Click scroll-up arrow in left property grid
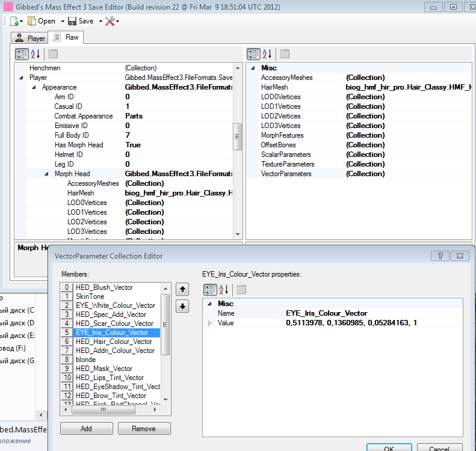The width and height of the screenshot is (476, 451). coord(238,68)
